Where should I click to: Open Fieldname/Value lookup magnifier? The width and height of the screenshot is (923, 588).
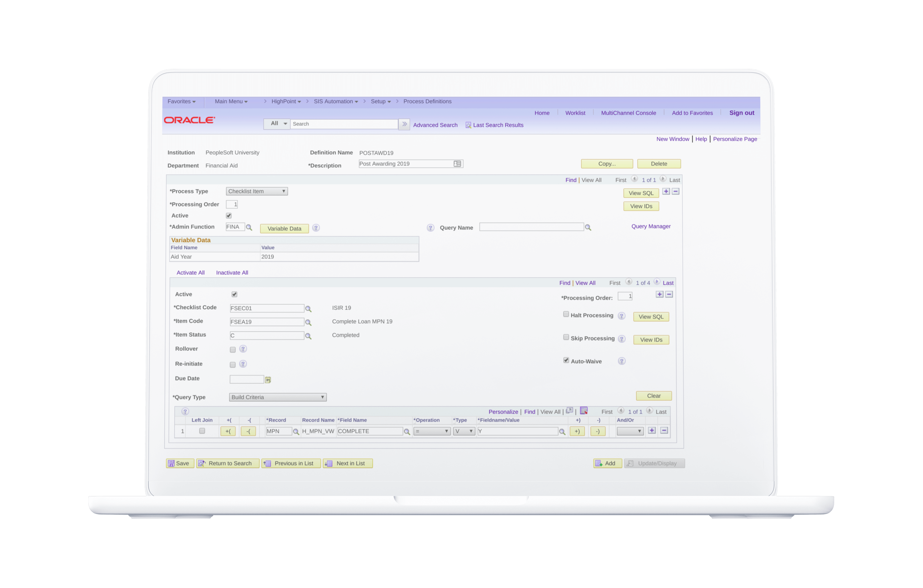(x=562, y=432)
